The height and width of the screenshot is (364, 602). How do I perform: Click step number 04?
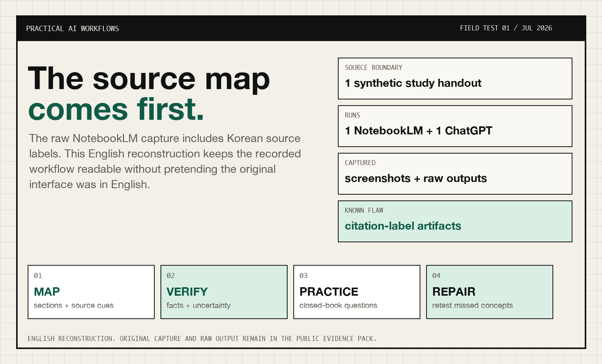(437, 276)
